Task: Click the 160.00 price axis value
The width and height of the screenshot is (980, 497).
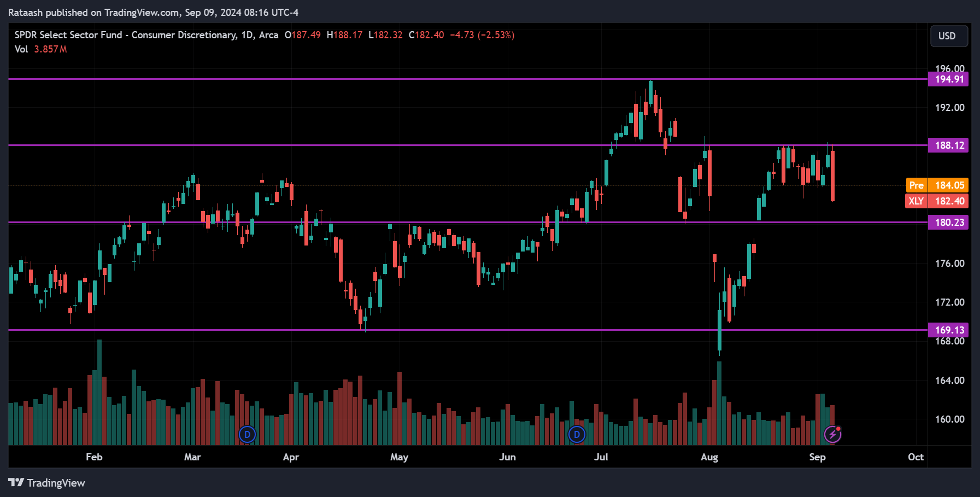Action: tap(949, 419)
